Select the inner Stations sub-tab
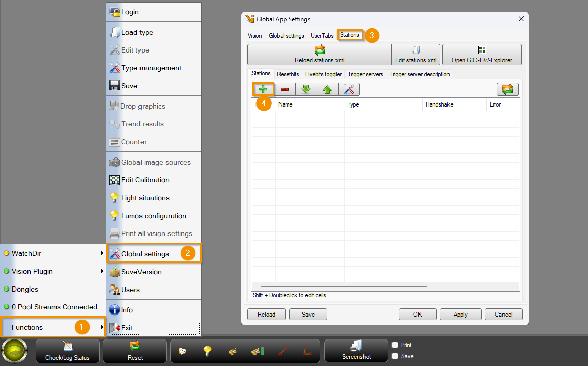The width and height of the screenshot is (588, 366). (261, 73)
